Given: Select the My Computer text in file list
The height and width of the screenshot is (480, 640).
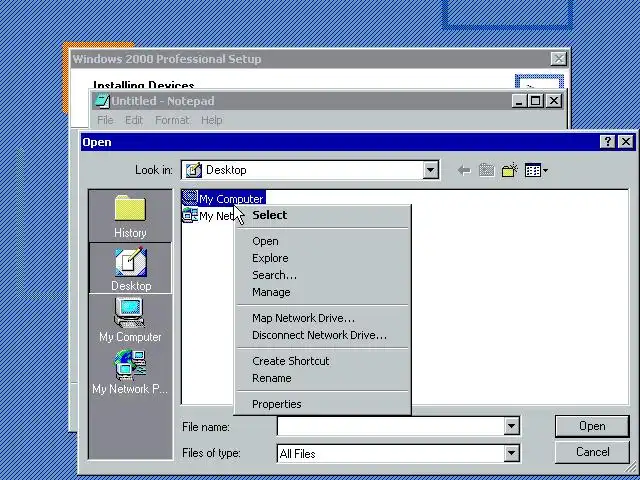Looking at the screenshot, I should (231, 199).
